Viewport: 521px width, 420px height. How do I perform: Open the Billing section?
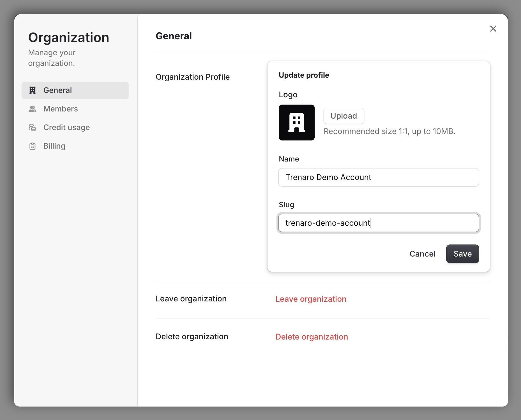point(54,146)
